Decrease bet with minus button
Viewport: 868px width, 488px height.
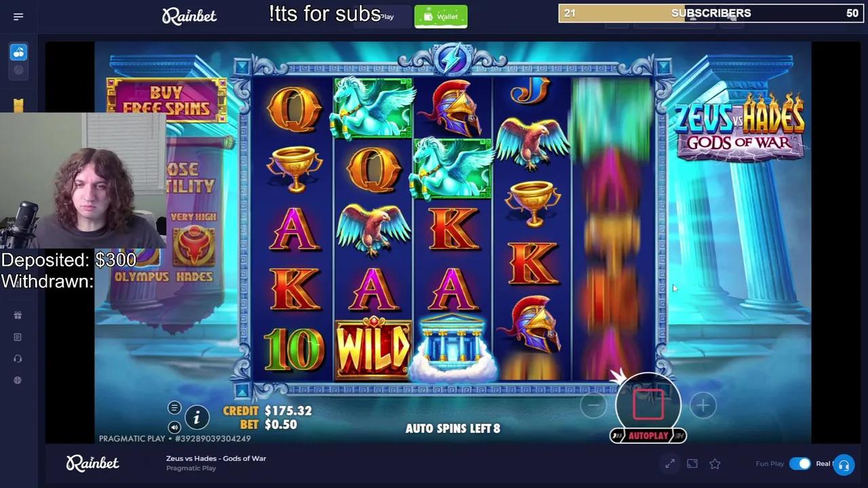(x=593, y=405)
